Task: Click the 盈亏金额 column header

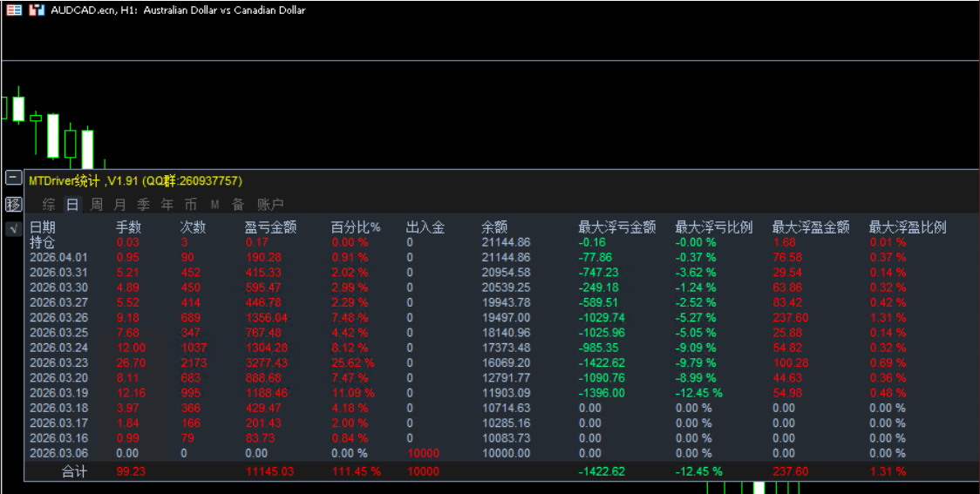Action: [270, 227]
